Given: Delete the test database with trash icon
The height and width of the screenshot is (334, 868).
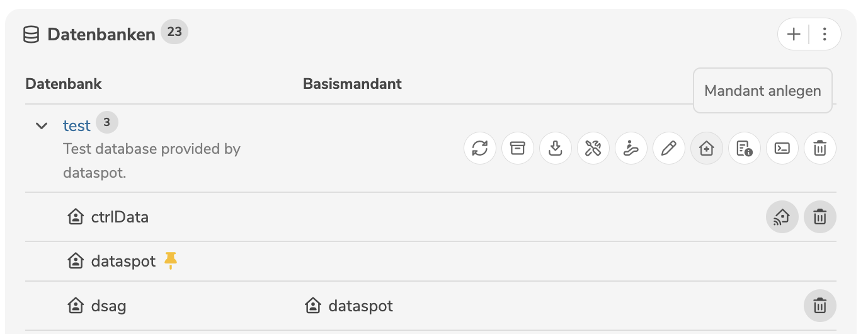Looking at the screenshot, I should pyautogui.click(x=820, y=149).
